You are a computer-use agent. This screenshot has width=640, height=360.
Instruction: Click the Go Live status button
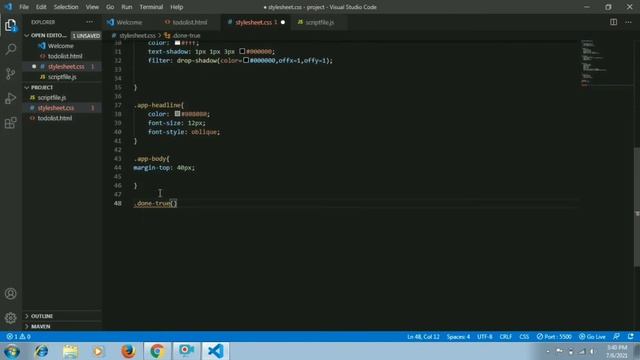(x=592, y=337)
